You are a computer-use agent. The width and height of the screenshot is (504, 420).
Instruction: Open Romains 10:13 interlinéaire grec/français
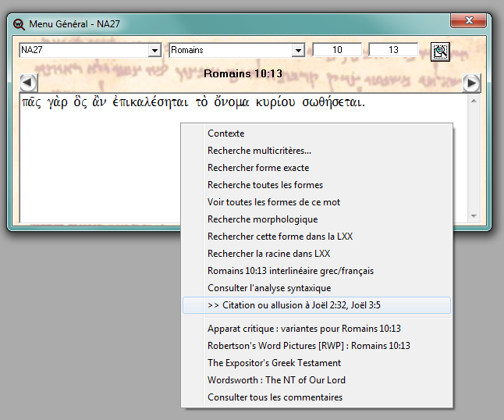[x=317, y=271]
